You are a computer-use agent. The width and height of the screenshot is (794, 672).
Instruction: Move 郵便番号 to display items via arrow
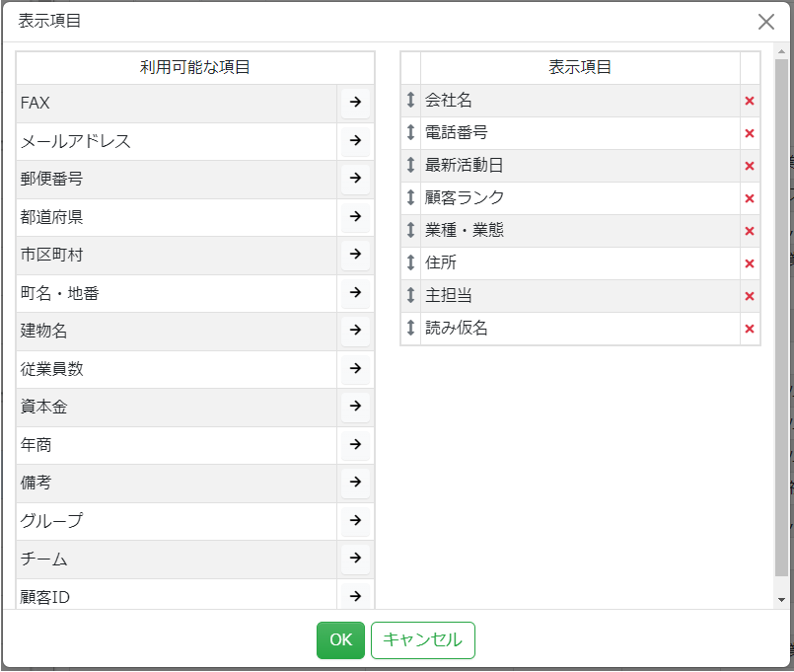coord(355,179)
